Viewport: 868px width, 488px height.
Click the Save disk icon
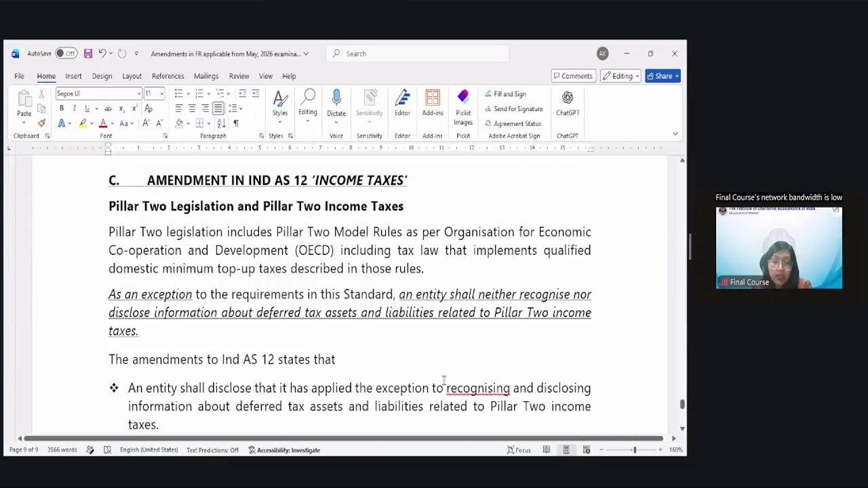88,54
